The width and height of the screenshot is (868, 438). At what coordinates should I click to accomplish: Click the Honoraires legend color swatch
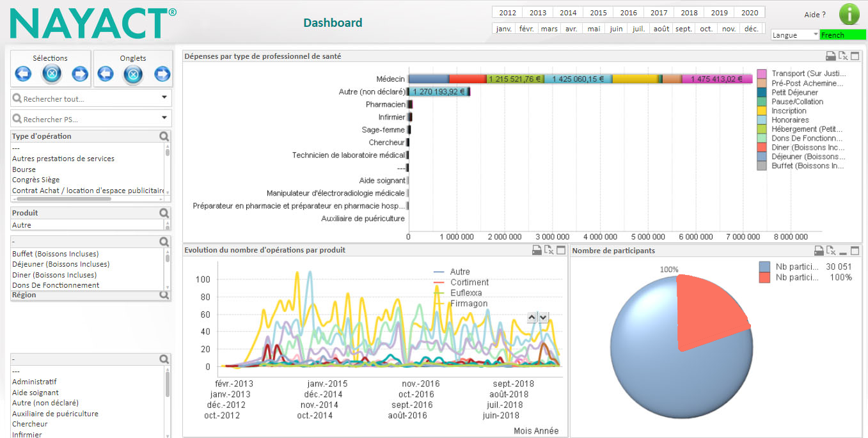(762, 120)
